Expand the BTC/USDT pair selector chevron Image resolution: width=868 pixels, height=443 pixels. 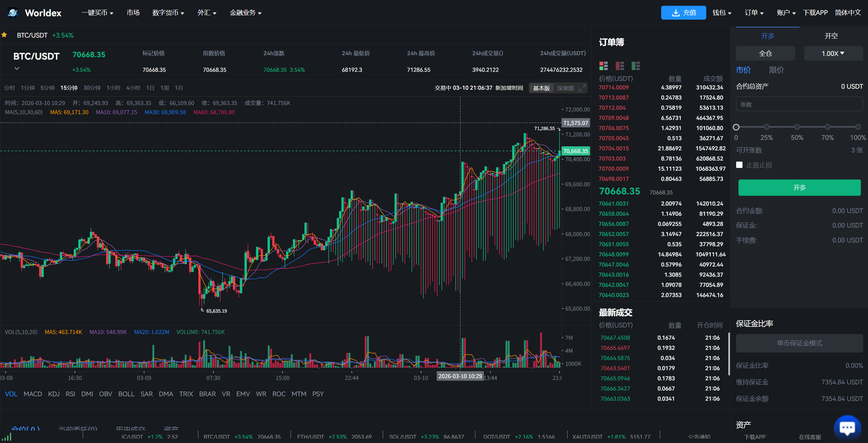[17, 68]
